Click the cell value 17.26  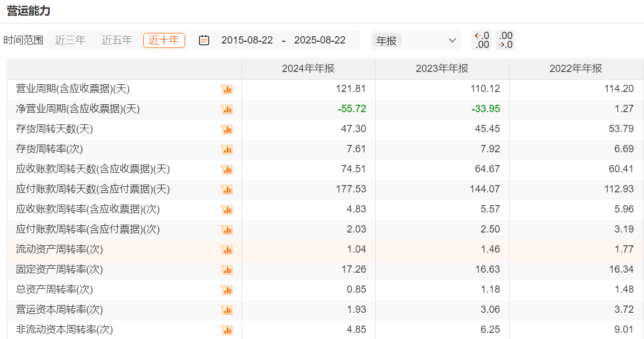(353, 269)
